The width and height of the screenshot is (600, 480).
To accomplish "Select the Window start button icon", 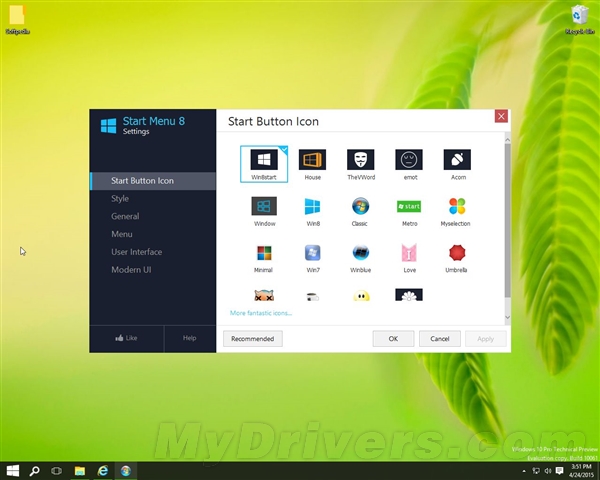I will coord(264,211).
